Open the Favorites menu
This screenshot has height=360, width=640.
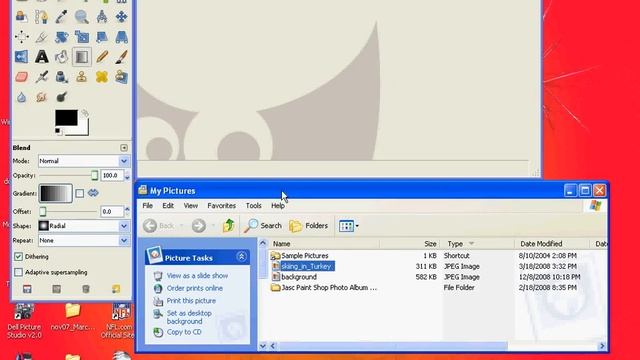click(x=222, y=206)
